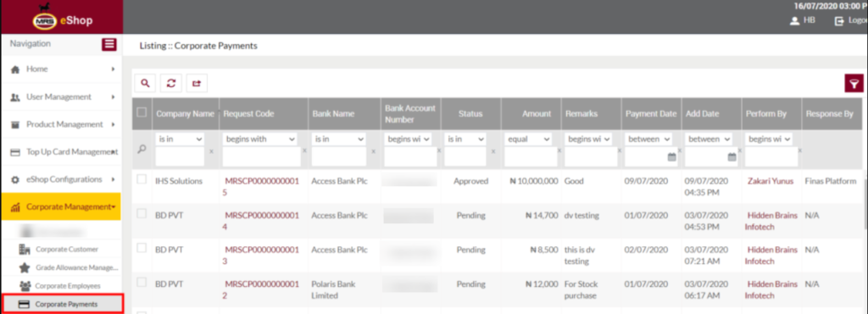Open the Amount 'equal' operator dropdown

click(529, 139)
